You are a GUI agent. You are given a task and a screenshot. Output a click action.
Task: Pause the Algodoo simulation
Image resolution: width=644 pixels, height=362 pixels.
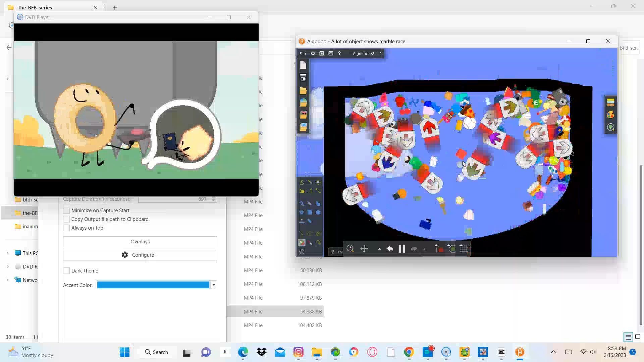(x=401, y=249)
